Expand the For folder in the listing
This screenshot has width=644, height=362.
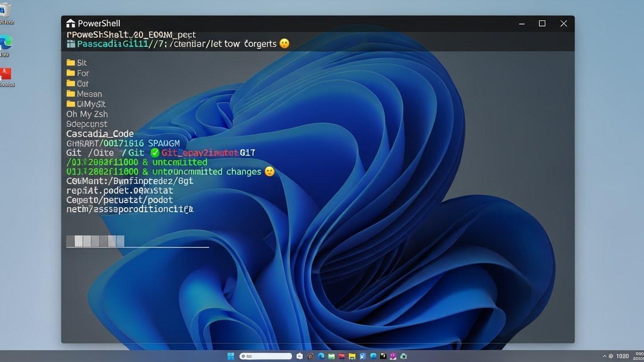tap(80, 73)
